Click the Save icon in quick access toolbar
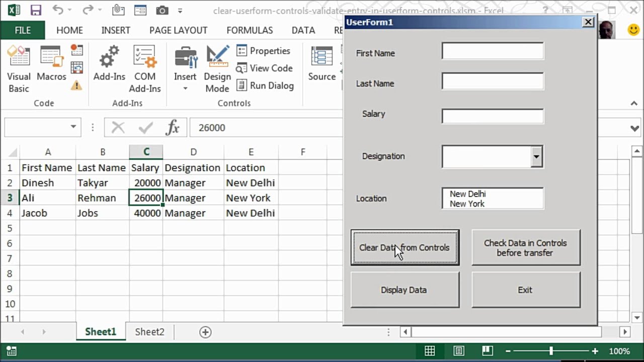Screen dimensions: 644x362 tap(36, 11)
